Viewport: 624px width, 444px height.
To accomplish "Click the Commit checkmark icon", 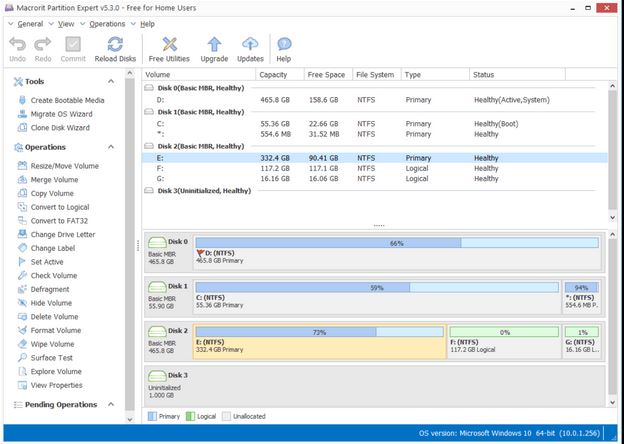I will click(x=73, y=44).
